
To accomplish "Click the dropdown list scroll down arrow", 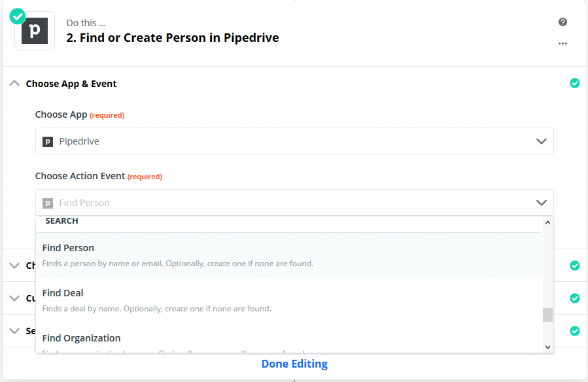I will (x=547, y=347).
